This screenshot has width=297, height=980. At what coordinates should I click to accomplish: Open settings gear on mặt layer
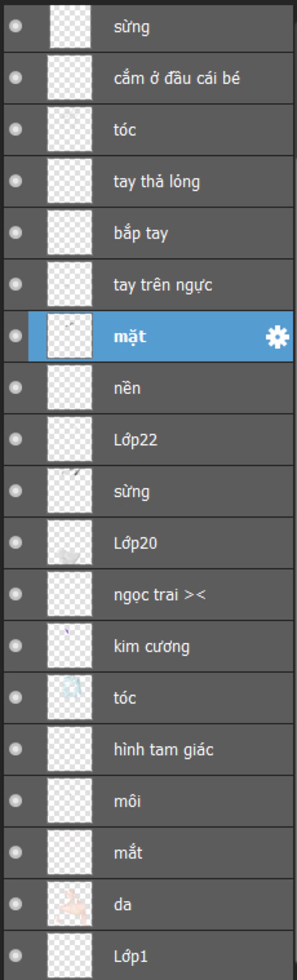click(277, 337)
